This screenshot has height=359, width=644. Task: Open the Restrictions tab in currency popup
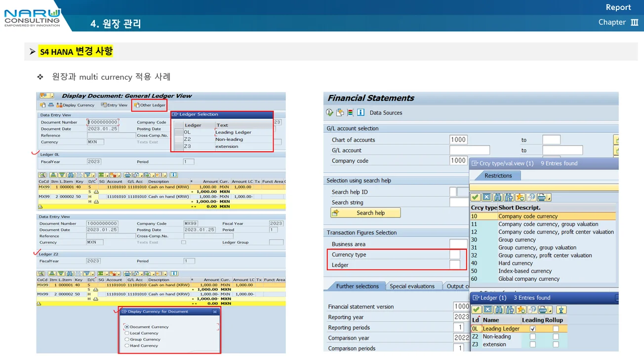click(x=498, y=176)
